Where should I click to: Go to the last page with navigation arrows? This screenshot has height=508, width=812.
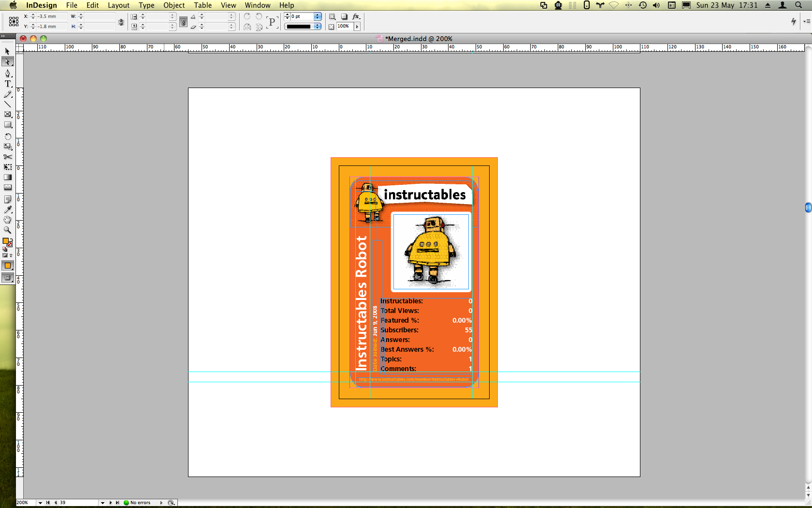tap(118, 503)
